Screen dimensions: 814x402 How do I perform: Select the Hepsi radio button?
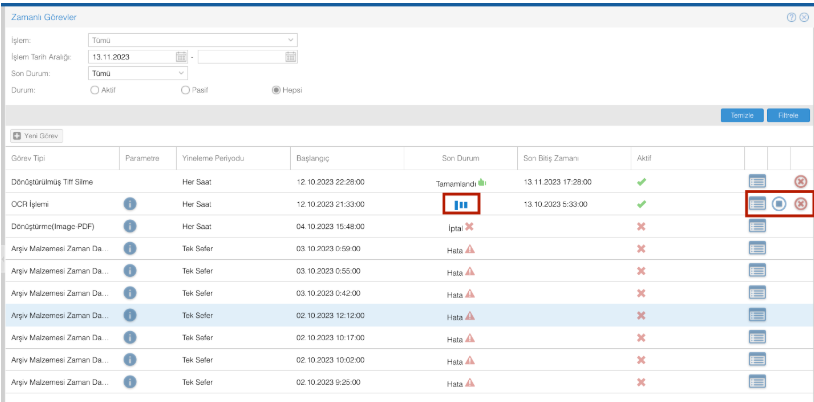[x=277, y=90]
